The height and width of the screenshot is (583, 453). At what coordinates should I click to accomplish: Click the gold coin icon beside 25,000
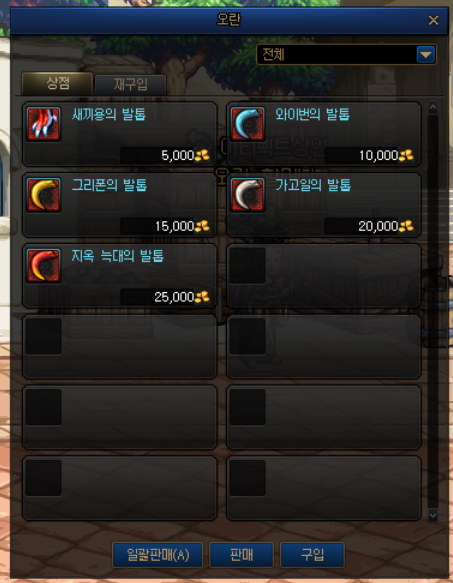click(202, 297)
